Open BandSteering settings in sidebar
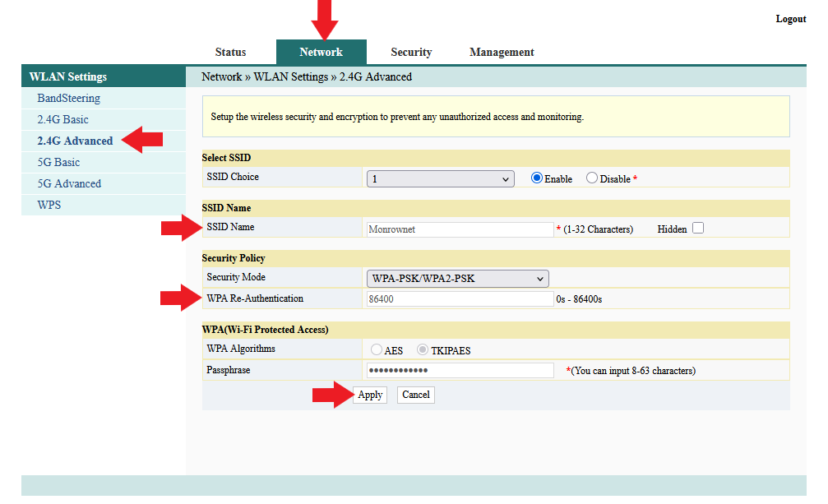Screen dimensions: 828x504 click(x=68, y=98)
